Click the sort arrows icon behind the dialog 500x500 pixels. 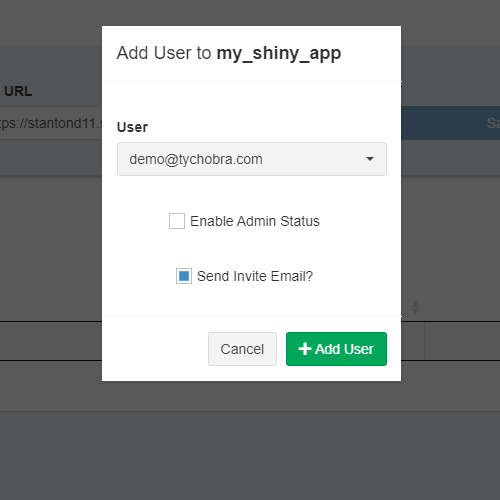(x=415, y=307)
